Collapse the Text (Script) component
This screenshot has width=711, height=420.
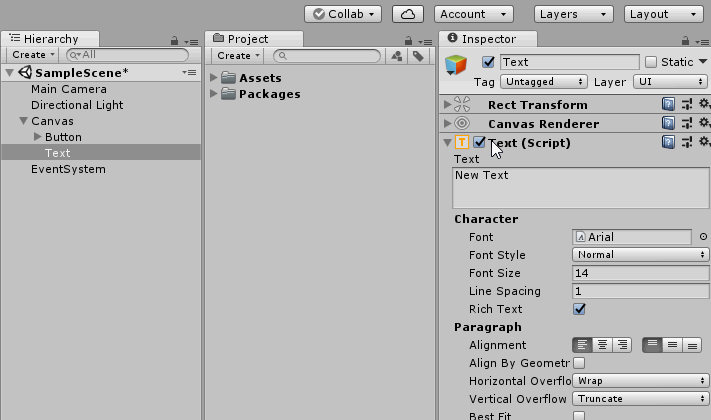point(447,142)
